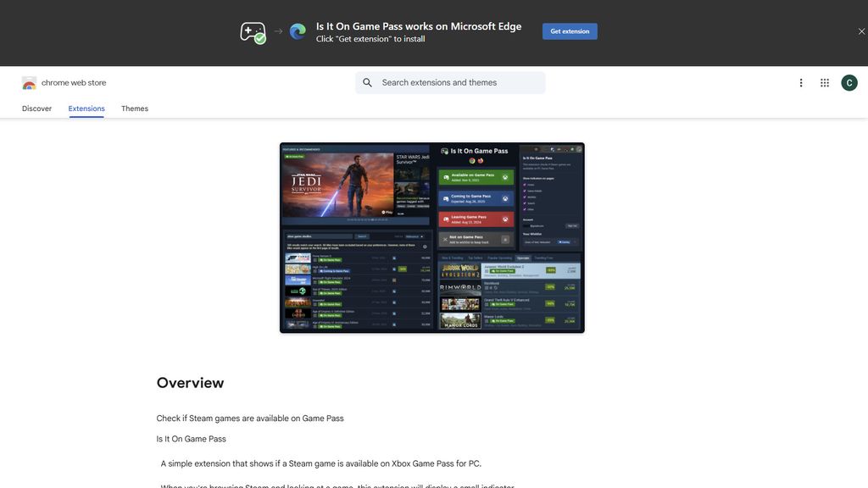Open the Google apps launcher grid

pyautogui.click(x=823, y=81)
